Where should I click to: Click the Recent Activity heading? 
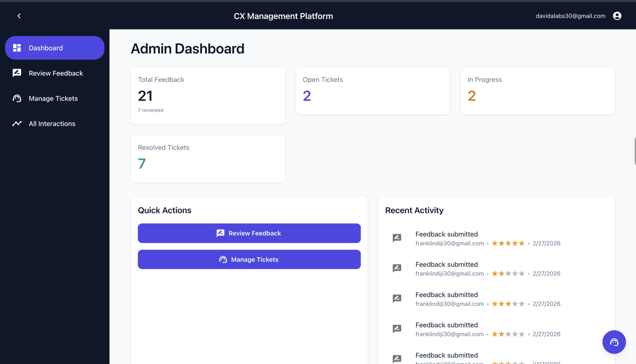click(414, 210)
